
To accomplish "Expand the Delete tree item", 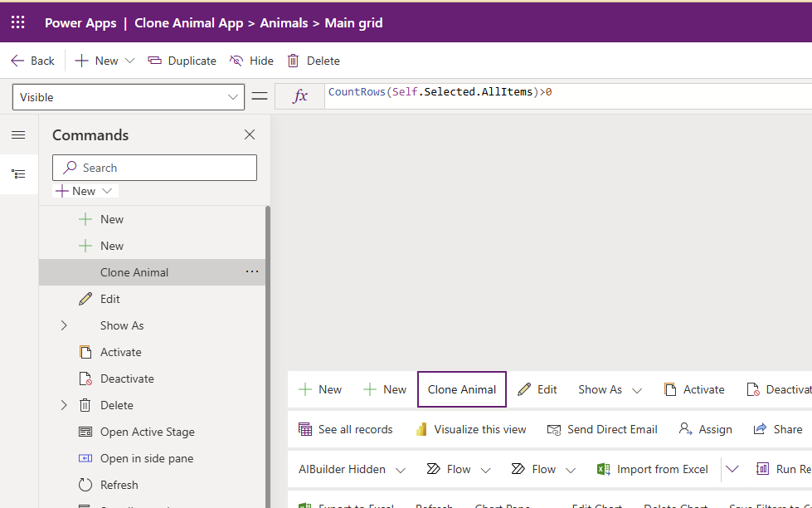I will coord(64,405).
